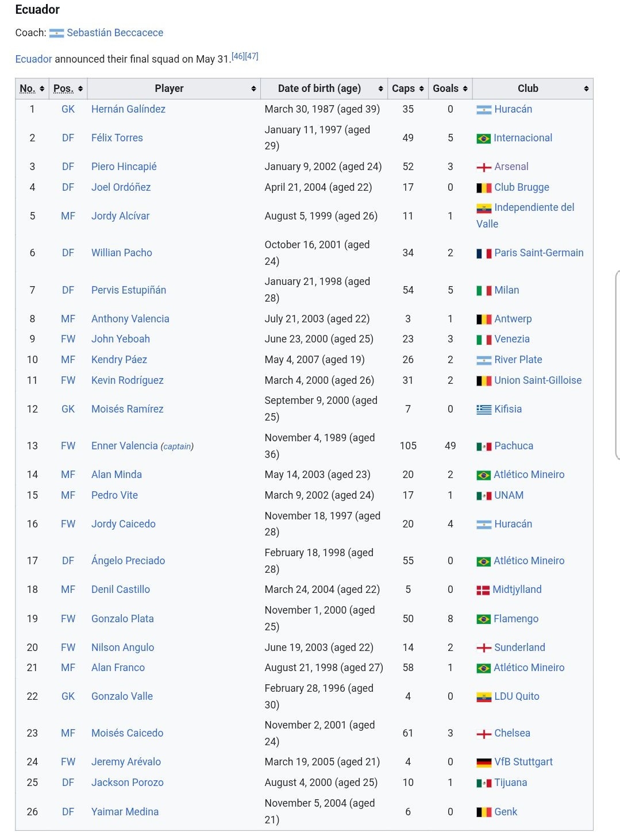Viewport: 620px width, 840px height.
Task: Open the Moisés Caicedo player page
Action: 127,733
